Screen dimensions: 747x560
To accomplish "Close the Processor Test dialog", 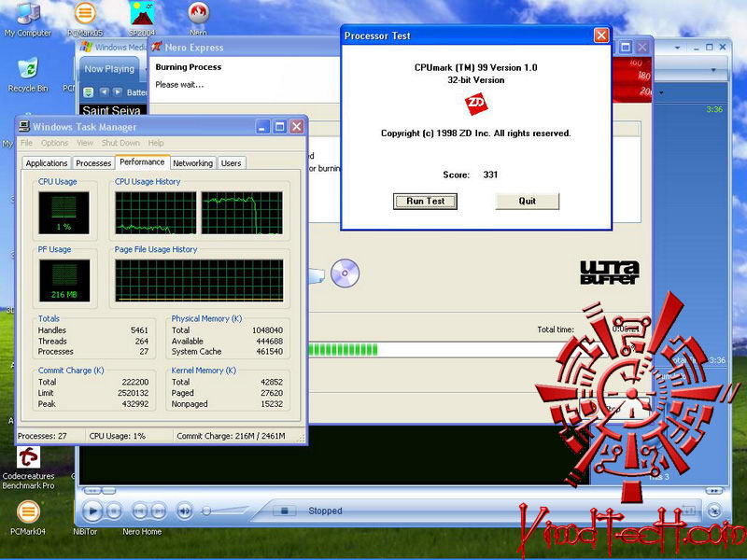I will pos(601,35).
